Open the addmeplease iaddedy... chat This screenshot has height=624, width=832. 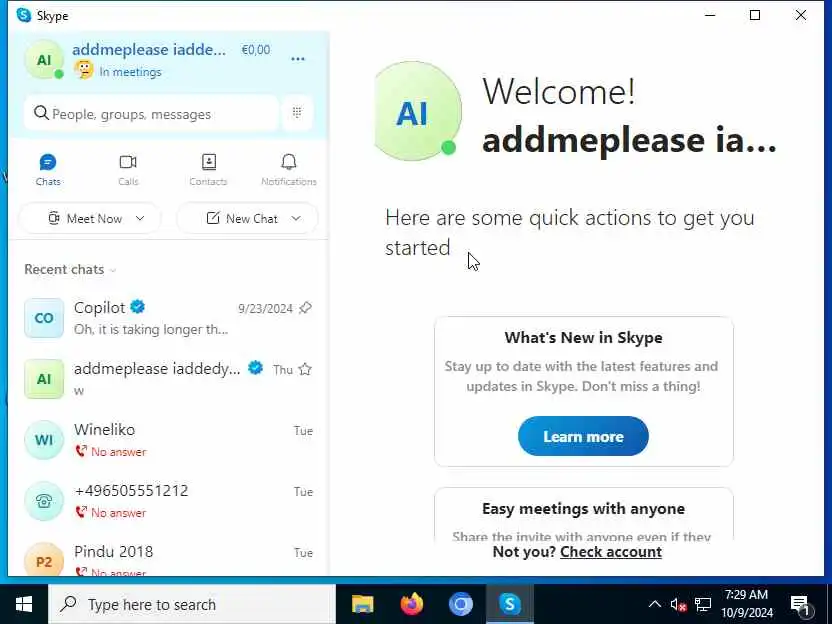[x=168, y=379]
